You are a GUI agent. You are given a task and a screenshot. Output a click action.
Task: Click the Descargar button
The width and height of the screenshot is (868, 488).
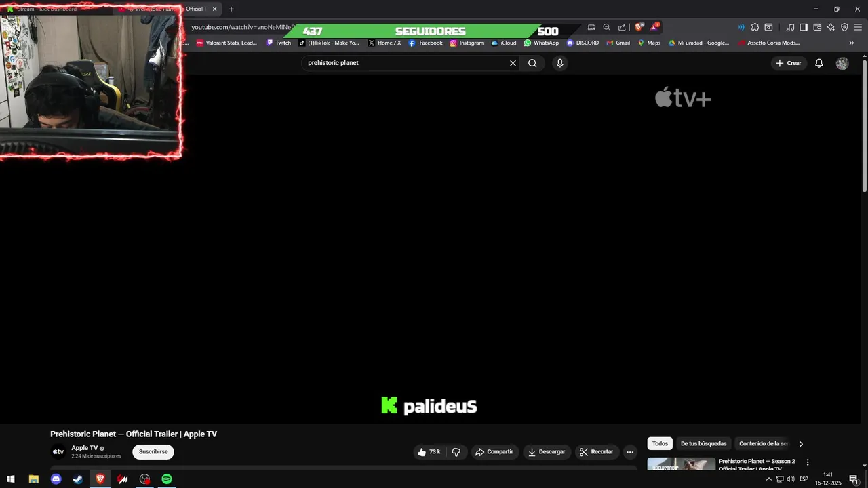[x=547, y=452]
